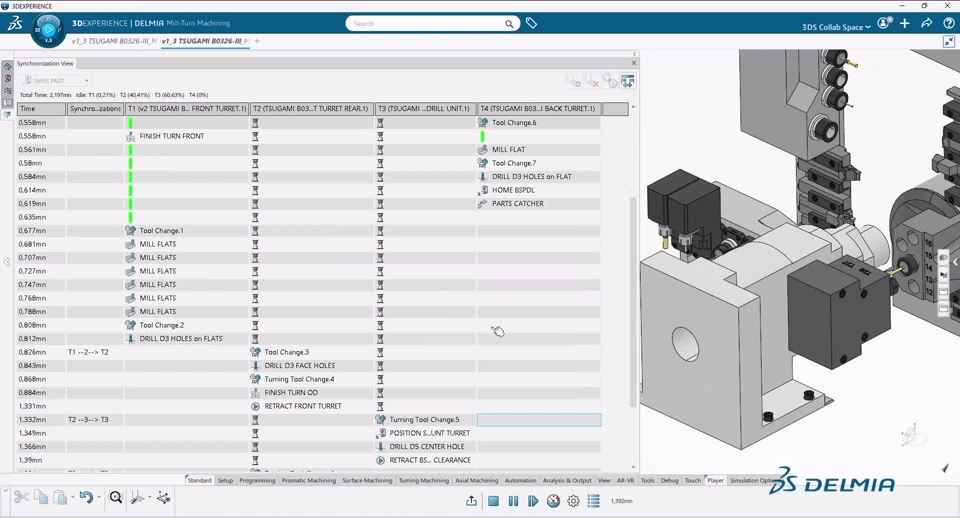Viewport: 960px width, 518px height.
Task: Click the T4 BACK TURRET column header
Action: tap(539, 109)
